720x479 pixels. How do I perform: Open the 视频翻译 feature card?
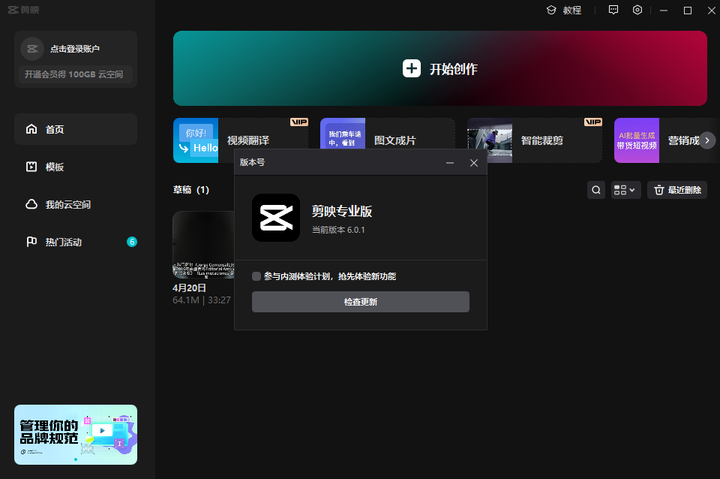[x=241, y=140]
